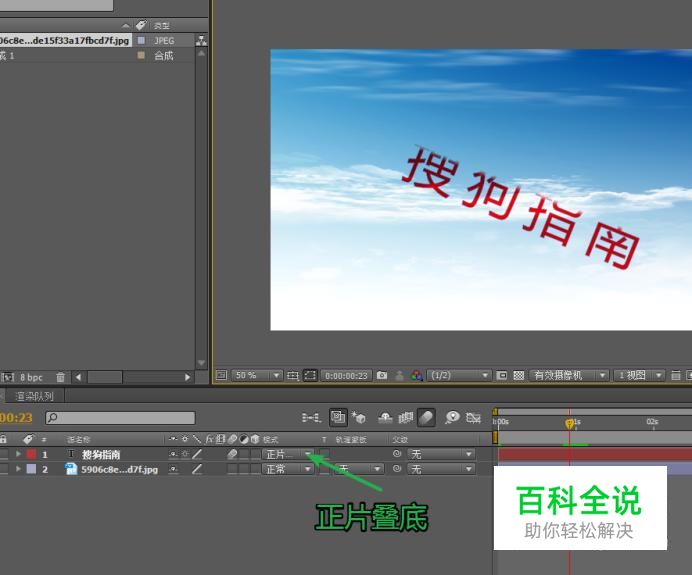
Task: Click scroll down arrow in project panel
Action: pyautogui.click(x=201, y=363)
